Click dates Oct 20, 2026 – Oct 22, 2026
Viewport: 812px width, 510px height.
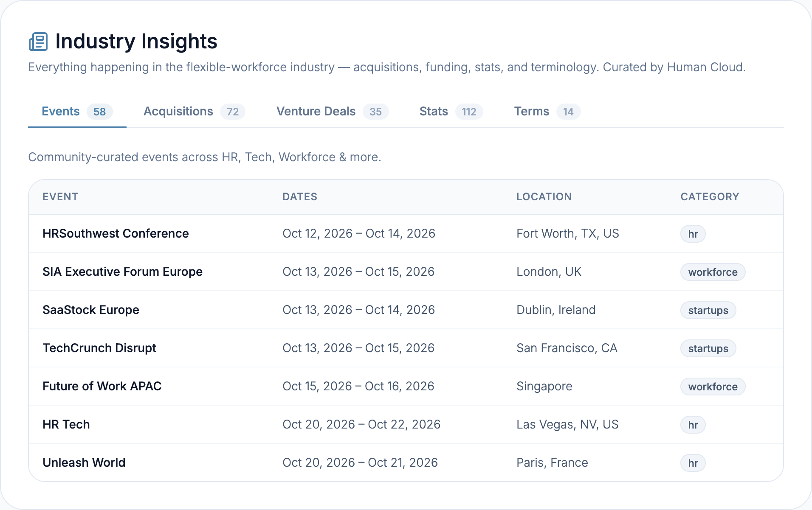[361, 424]
